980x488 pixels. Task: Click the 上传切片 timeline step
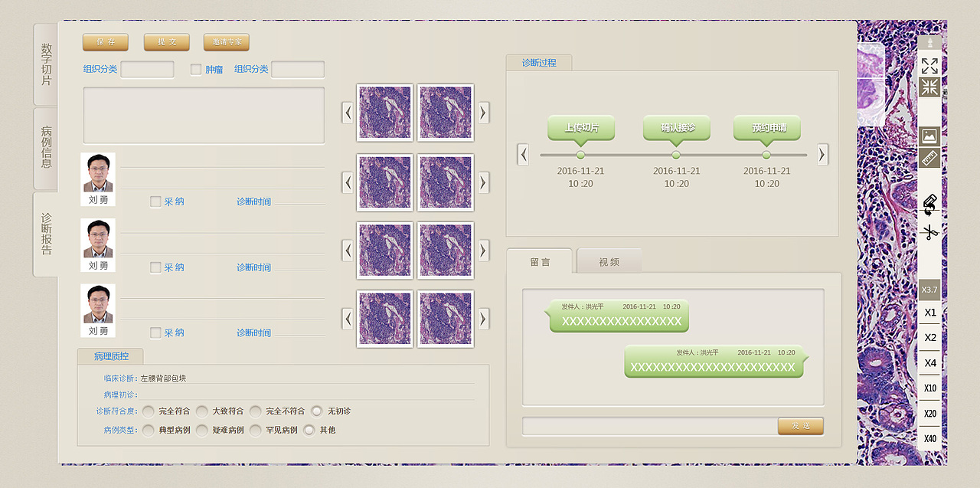coord(581,128)
